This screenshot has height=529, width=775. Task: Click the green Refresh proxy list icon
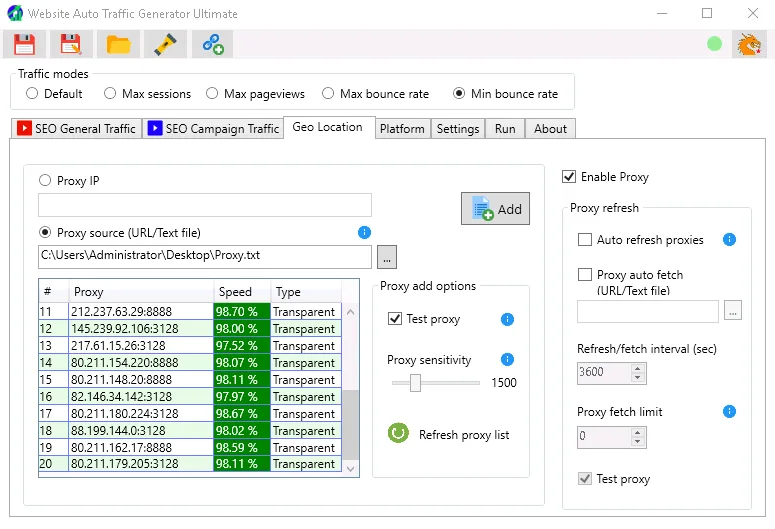[398, 433]
